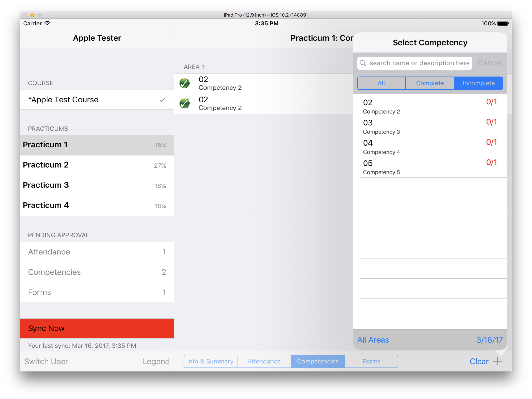Click the checkmark beside Apple Test Course

[163, 100]
